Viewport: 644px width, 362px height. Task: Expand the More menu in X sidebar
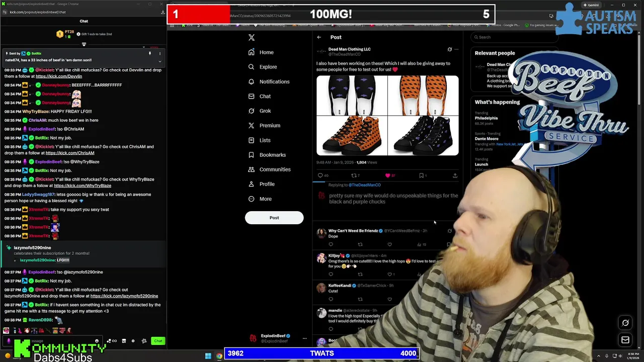260,199
